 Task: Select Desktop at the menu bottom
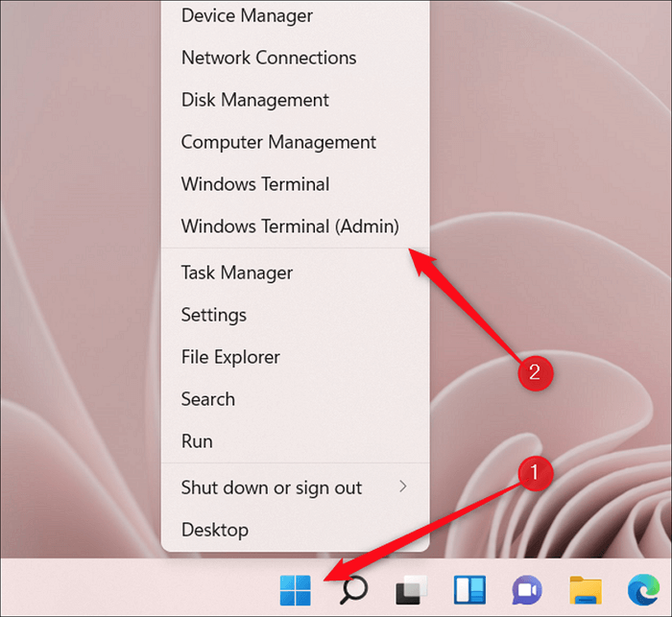tap(215, 530)
